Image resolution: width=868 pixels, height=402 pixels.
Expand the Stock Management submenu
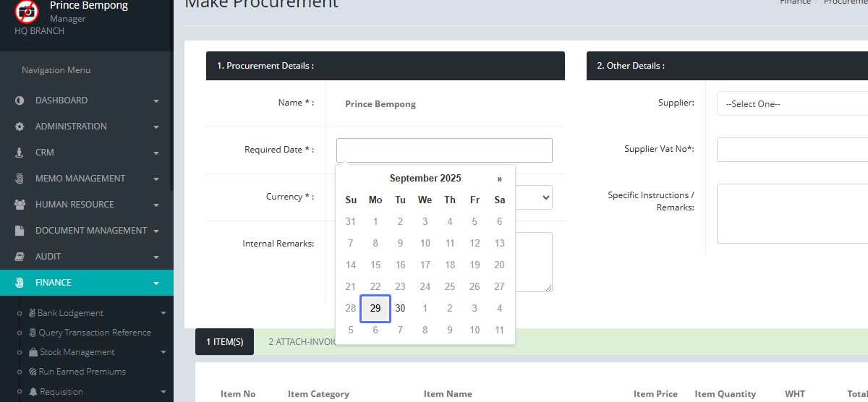point(77,352)
